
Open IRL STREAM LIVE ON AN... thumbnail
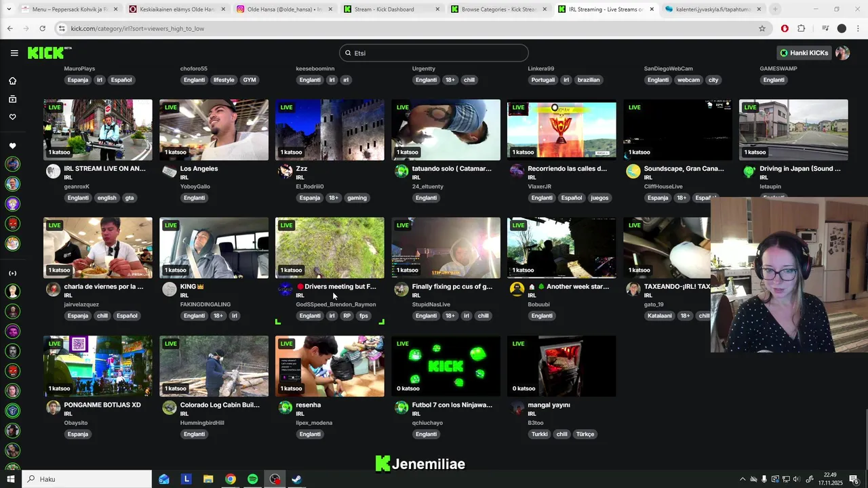pyautogui.click(x=98, y=130)
